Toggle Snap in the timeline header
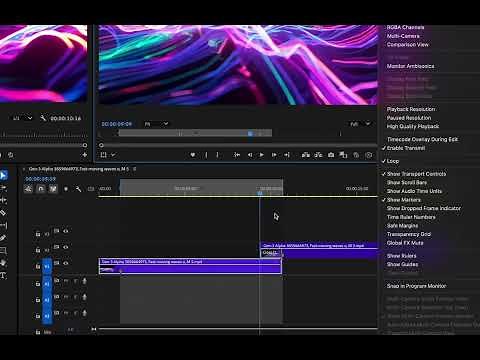Image resolution: width=480 pixels, height=360 pixels. click(41, 189)
